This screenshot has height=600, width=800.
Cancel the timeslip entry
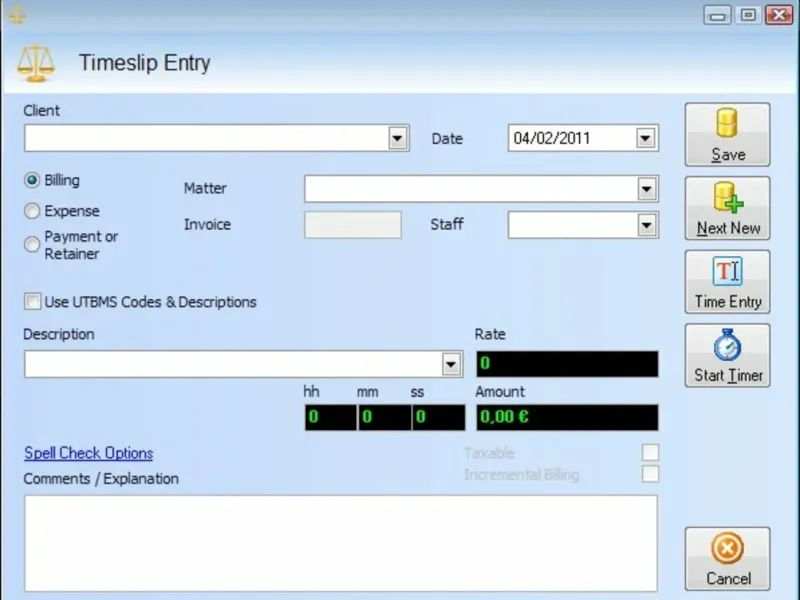(727, 559)
